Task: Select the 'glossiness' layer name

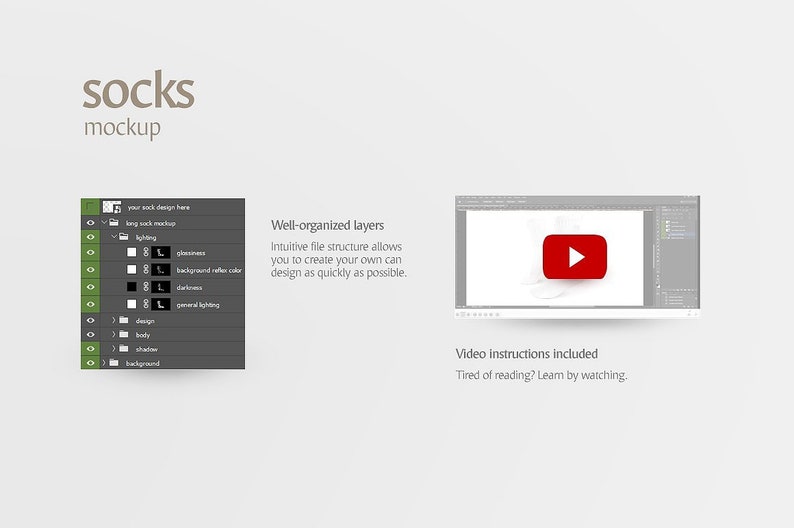Action: (191, 253)
